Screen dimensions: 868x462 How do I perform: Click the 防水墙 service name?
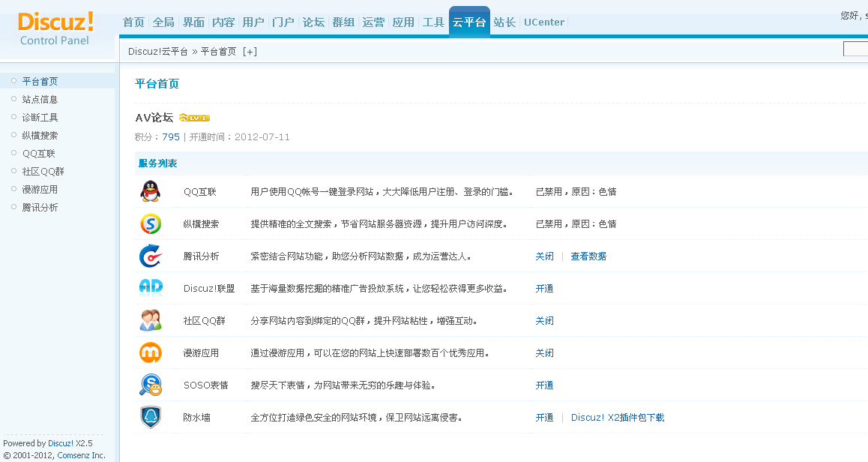[197, 417]
